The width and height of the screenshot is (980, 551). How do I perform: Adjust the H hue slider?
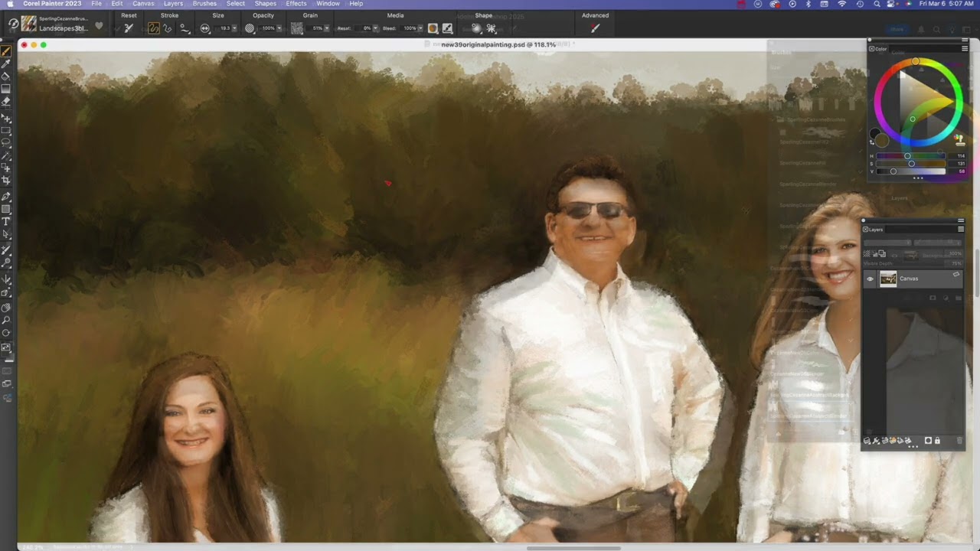(x=911, y=156)
